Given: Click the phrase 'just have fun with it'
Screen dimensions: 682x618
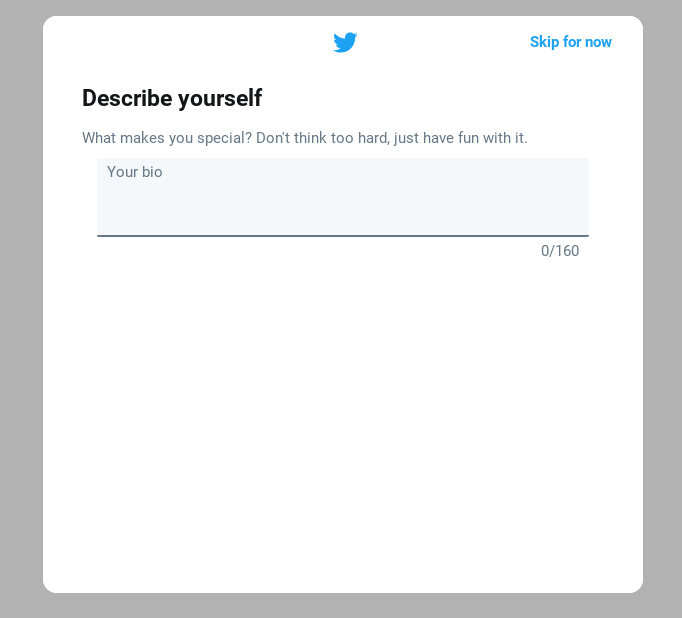Looking at the screenshot, I should pos(461,138).
